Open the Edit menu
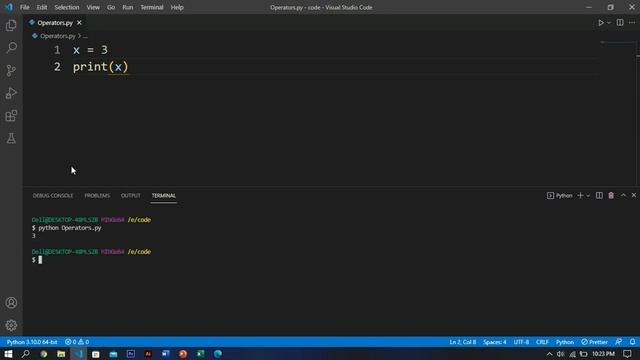Image resolution: width=640 pixels, height=360 pixels. 42,7
